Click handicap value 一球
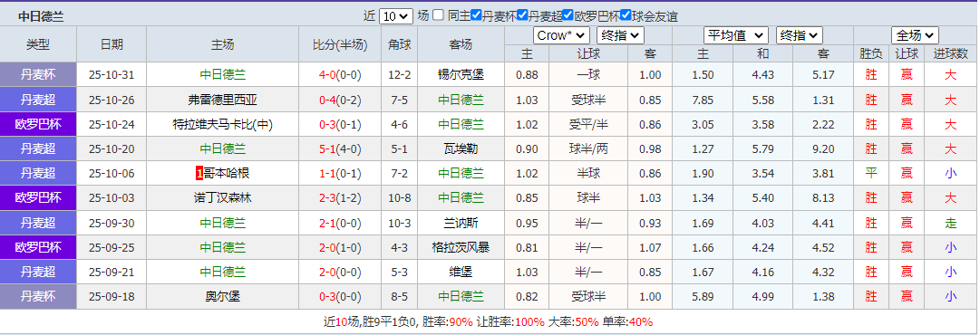Screen dimensions: 980x335 click(x=588, y=75)
